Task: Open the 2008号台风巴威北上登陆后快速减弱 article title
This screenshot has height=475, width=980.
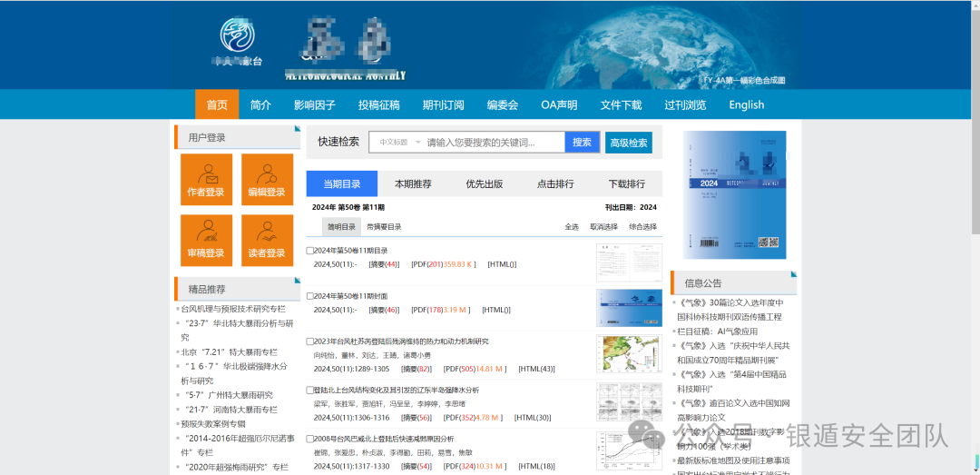Action: [x=384, y=439]
